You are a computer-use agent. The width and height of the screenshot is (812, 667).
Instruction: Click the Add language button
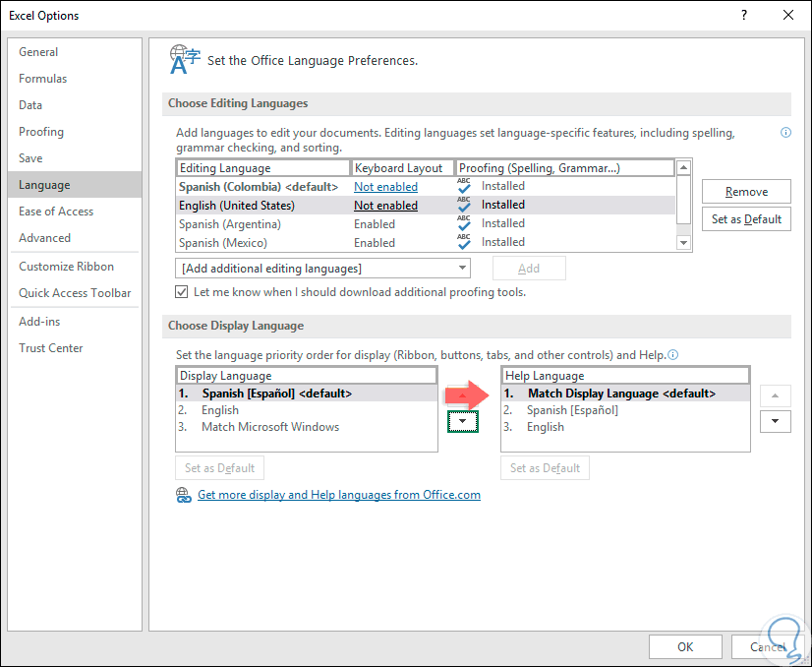(x=529, y=269)
